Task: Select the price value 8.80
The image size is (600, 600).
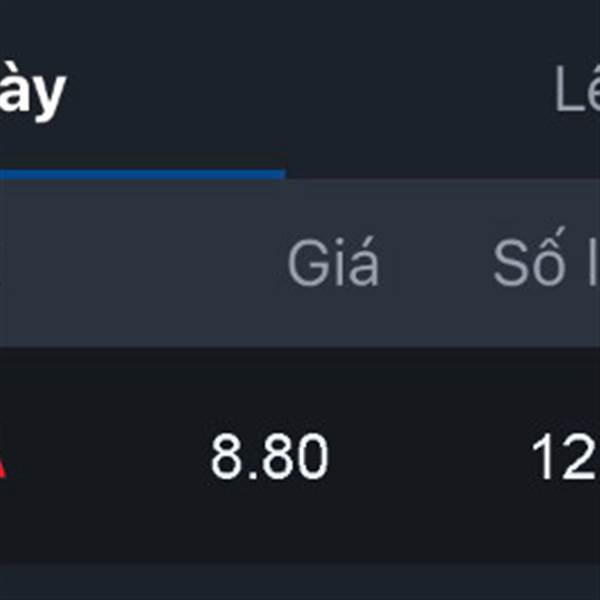Action: (270, 456)
